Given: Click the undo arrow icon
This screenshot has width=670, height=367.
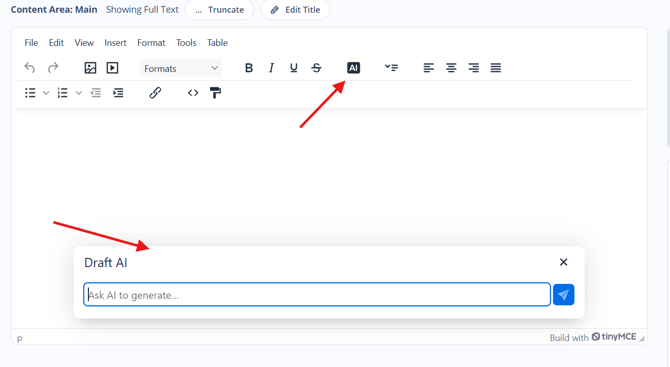Looking at the screenshot, I should (x=29, y=68).
